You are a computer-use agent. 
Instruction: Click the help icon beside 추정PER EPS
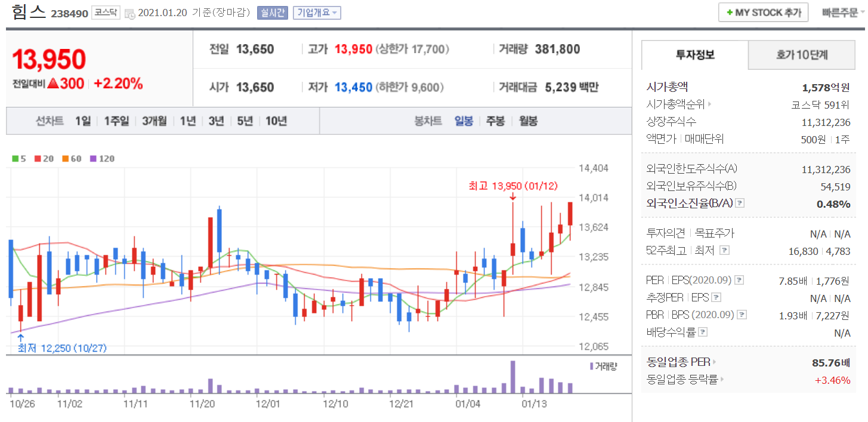coord(716,297)
